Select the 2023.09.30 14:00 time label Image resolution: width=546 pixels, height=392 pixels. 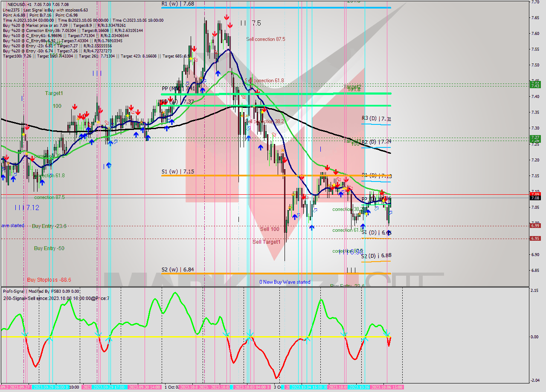click(x=144, y=387)
